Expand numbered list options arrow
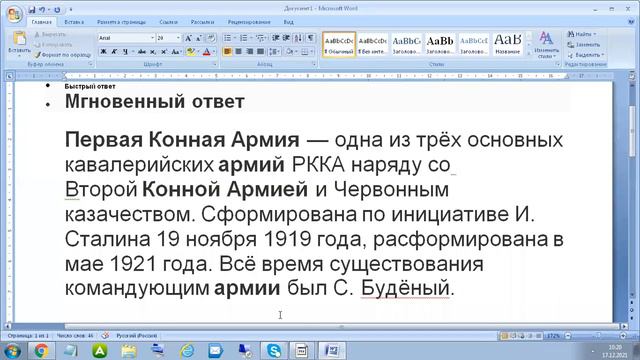This screenshot has height=360, width=640. pos(251,38)
